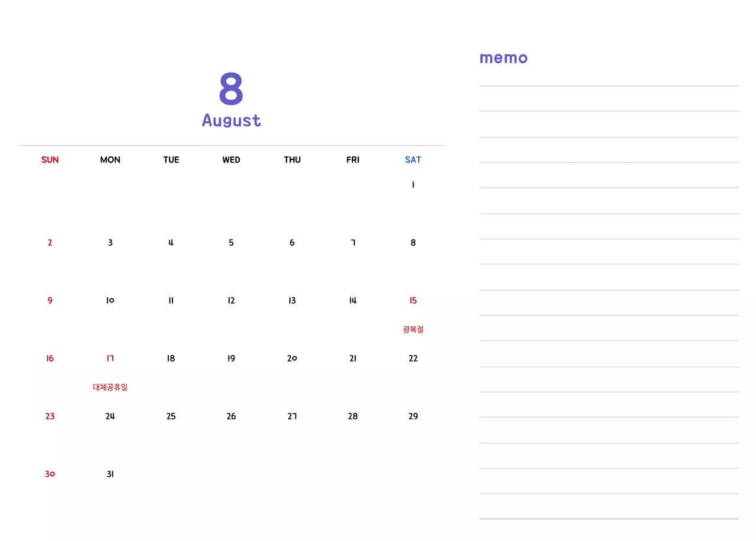Click date 28 under Friday

(353, 416)
